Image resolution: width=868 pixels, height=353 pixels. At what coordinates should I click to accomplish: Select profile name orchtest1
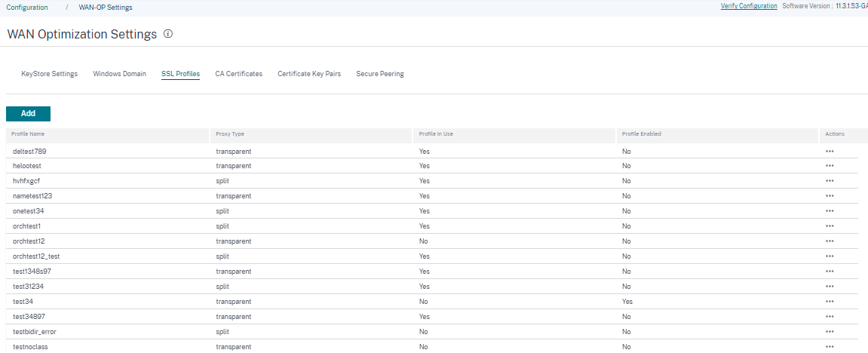(x=27, y=226)
